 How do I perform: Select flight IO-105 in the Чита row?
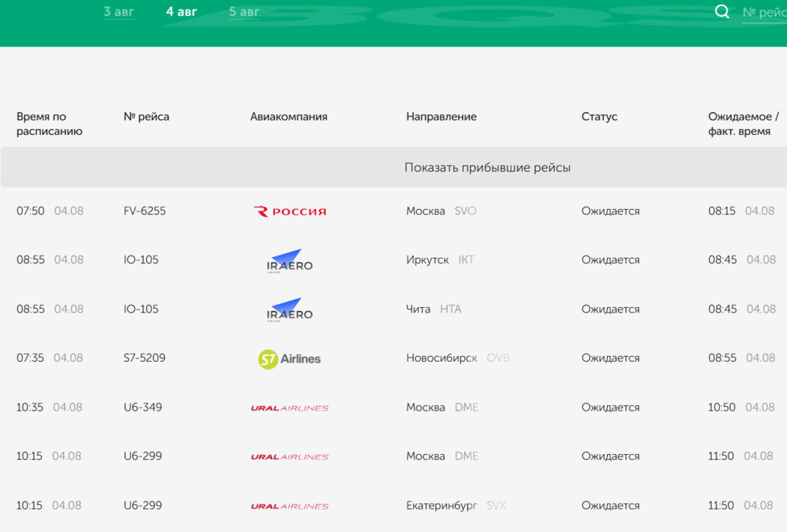pyautogui.click(x=141, y=309)
